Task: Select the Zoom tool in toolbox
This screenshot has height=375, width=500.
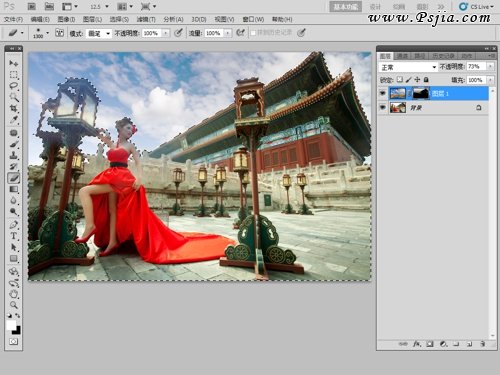Action: click(13, 305)
